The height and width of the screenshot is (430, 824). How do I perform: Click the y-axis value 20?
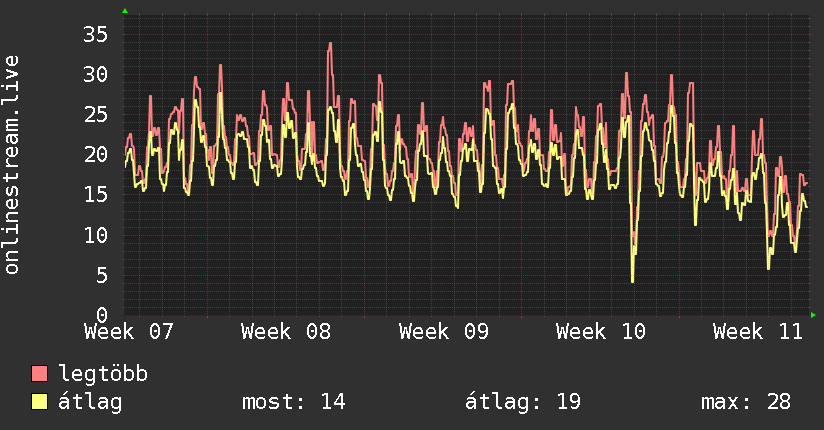pyautogui.click(x=96, y=155)
